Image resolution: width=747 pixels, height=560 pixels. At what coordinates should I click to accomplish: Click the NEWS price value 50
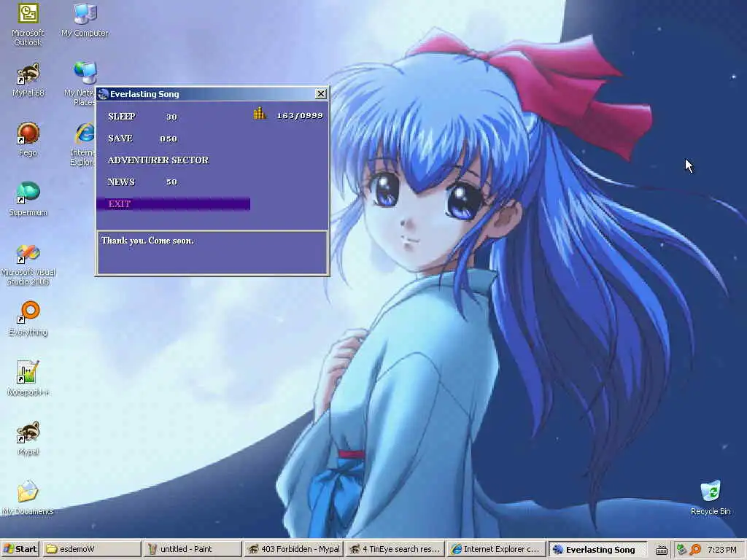[x=171, y=182]
